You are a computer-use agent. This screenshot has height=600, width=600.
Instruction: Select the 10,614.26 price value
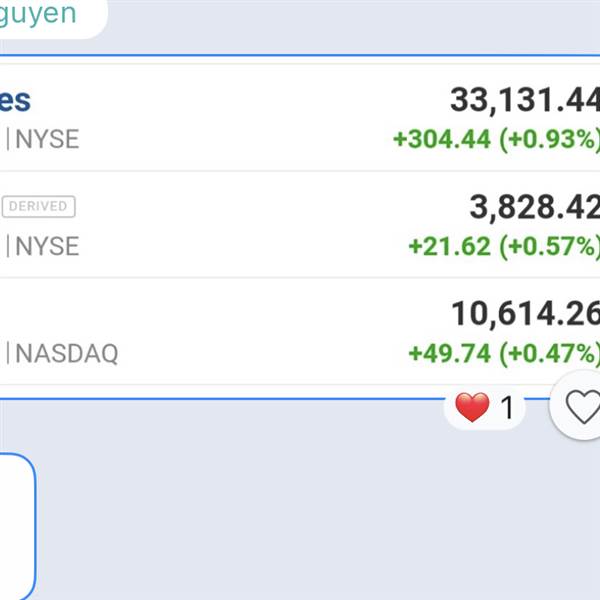(x=524, y=314)
